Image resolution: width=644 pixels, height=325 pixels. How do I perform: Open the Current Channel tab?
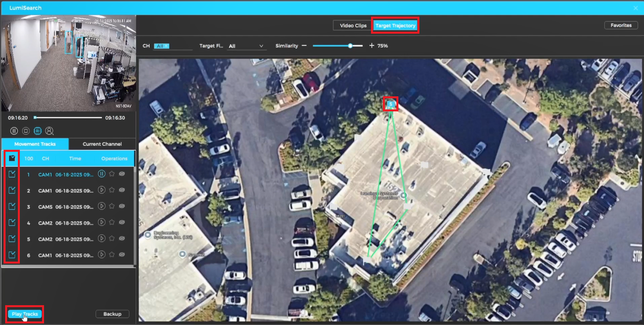(x=102, y=144)
